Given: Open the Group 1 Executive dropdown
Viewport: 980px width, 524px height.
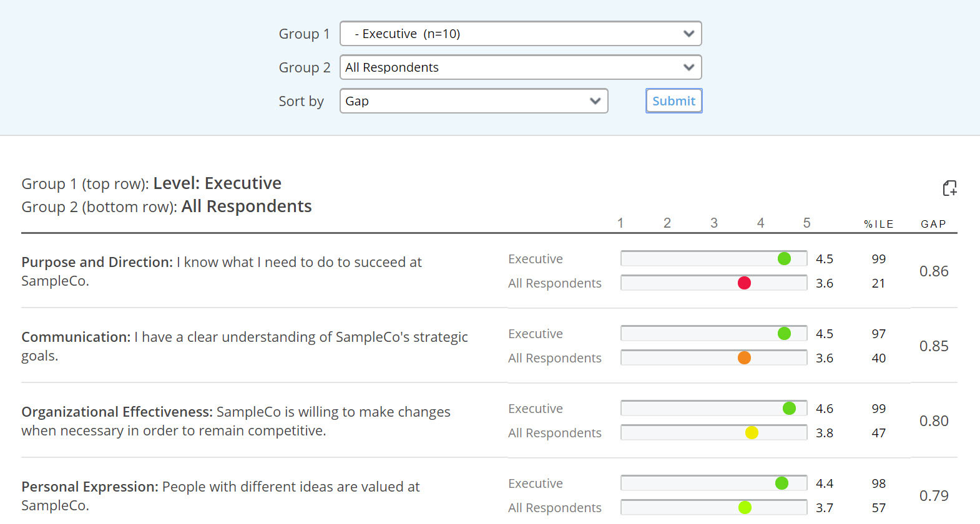Looking at the screenshot, I should [520, 34].
